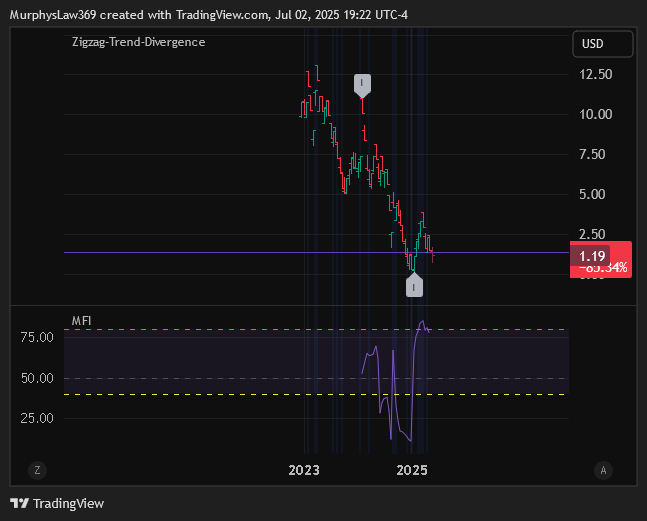
Task: Click the Z timezone button
Action: point(37,470)
